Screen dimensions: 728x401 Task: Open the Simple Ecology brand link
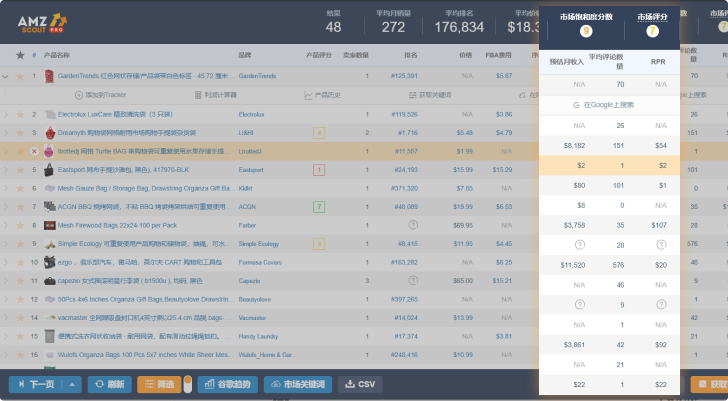click(x=259, y=244)
